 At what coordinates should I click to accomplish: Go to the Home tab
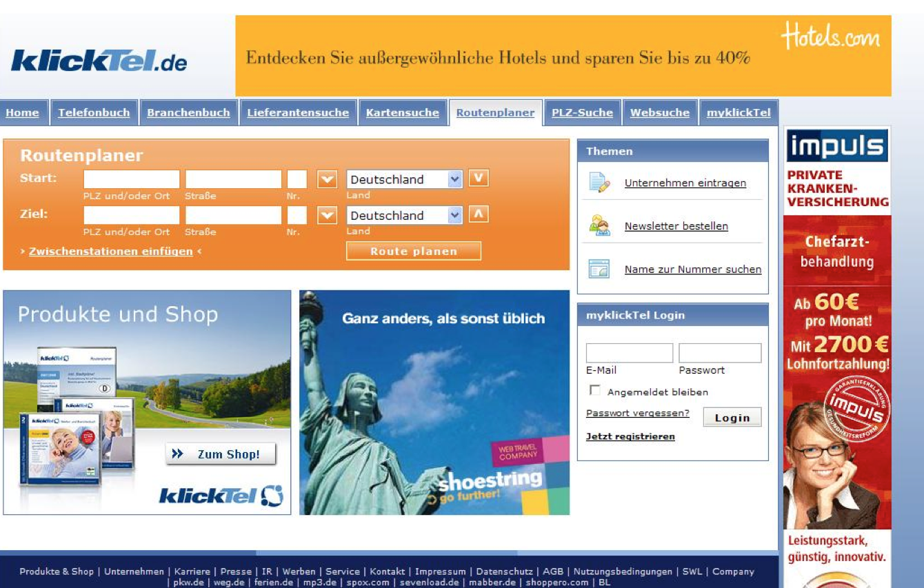point(22,112)
